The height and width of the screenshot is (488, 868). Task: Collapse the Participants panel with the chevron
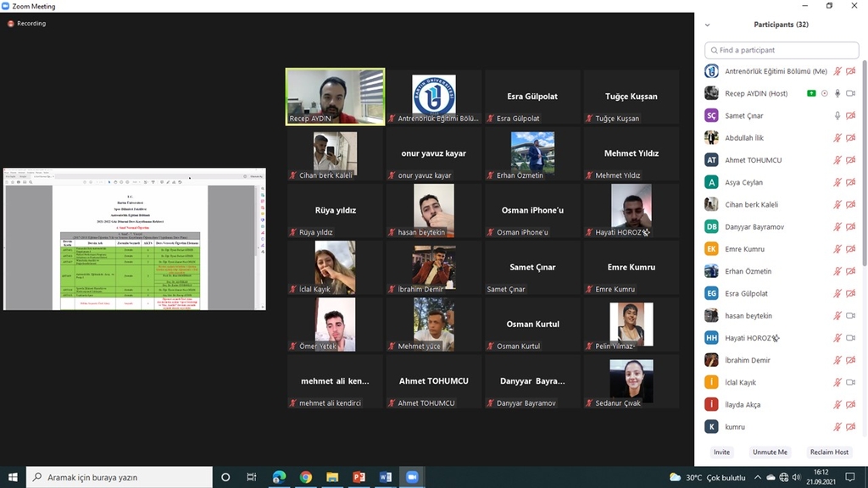pyautogui.click(x=708, y=25)
